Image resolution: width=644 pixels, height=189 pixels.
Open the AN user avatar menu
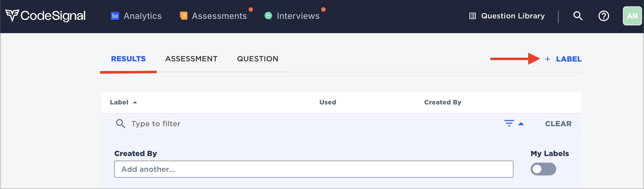[632, 16]
